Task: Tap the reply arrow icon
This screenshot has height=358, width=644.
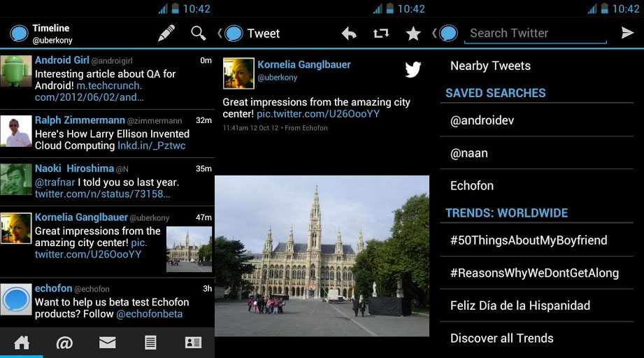Action: [349, 33]
